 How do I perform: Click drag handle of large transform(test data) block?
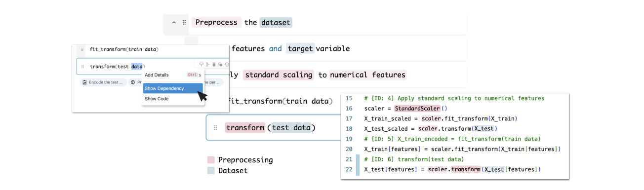(x=215, y=128)
